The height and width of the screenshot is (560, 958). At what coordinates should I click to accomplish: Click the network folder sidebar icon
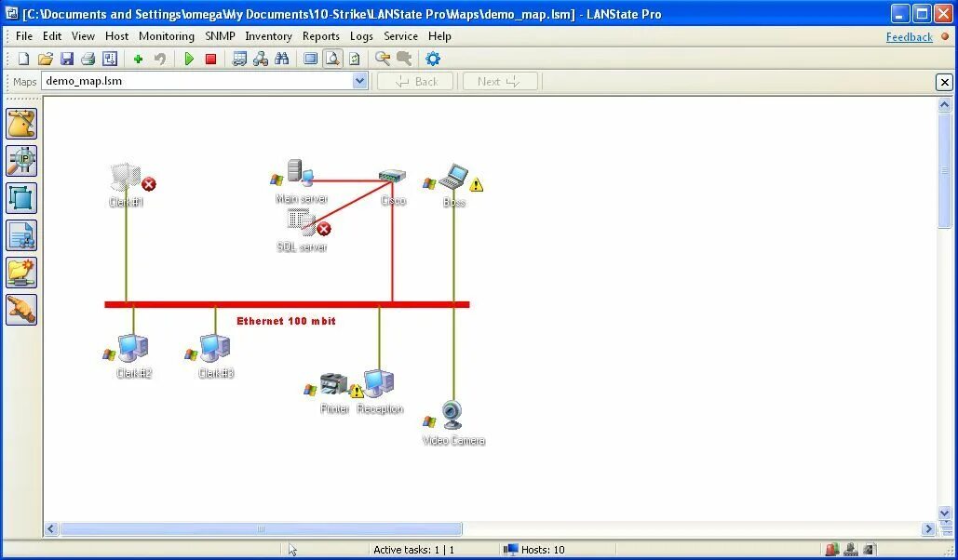[x=21, y=273]
